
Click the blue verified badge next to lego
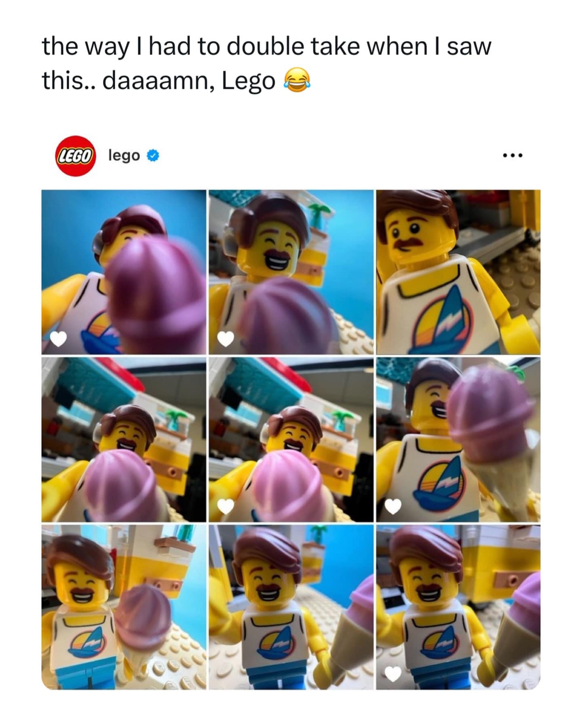click(x=152, y=156)
